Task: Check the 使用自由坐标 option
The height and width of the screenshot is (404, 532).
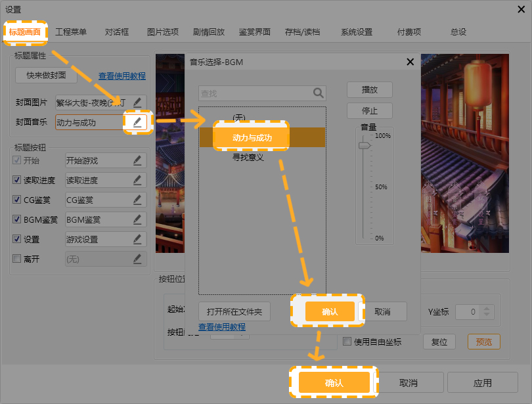Action: (347, 342)
